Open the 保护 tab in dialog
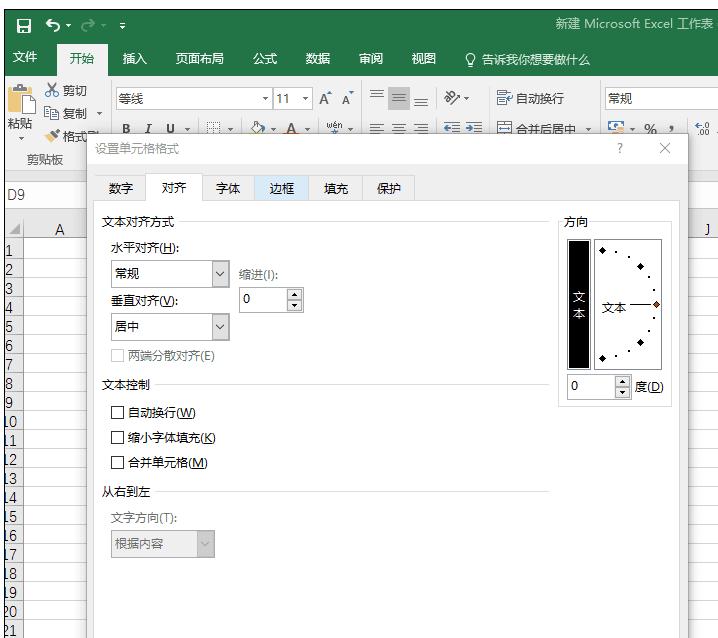 click(389, 188)
